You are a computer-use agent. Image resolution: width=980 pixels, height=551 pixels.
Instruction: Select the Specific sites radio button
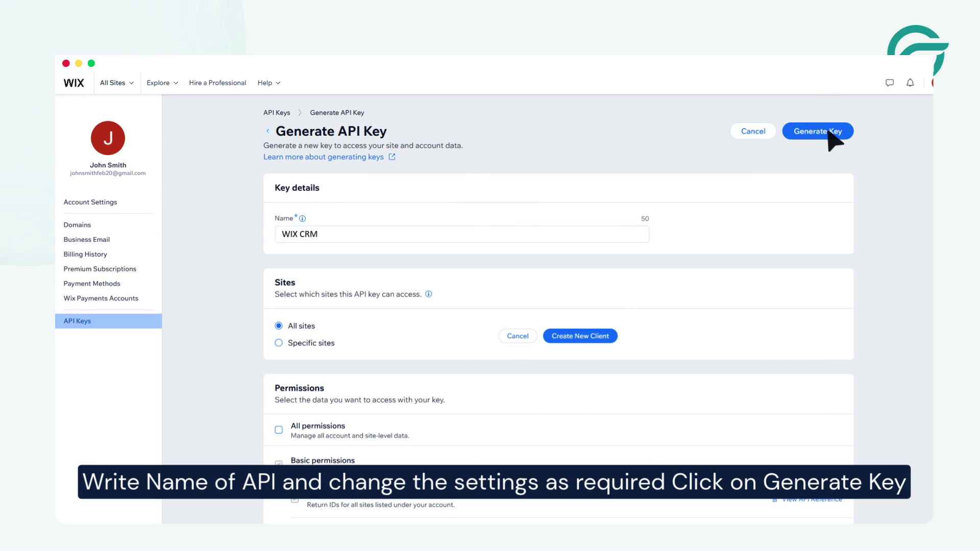tap(279, 343)
